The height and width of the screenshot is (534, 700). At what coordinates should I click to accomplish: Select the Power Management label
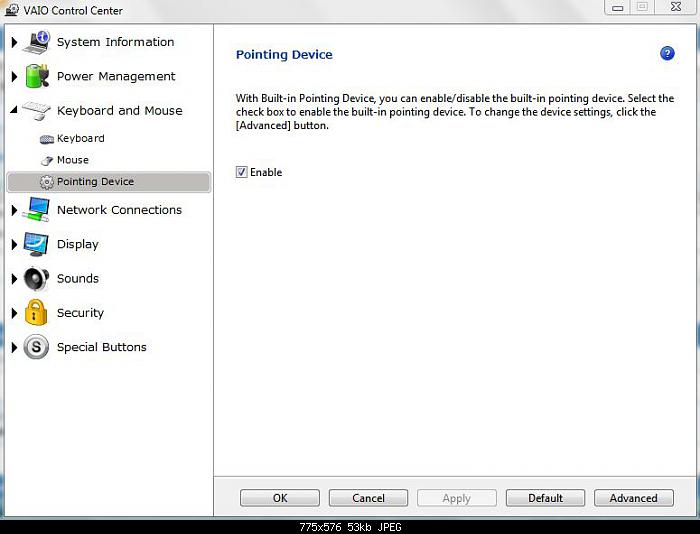point(116,76)
